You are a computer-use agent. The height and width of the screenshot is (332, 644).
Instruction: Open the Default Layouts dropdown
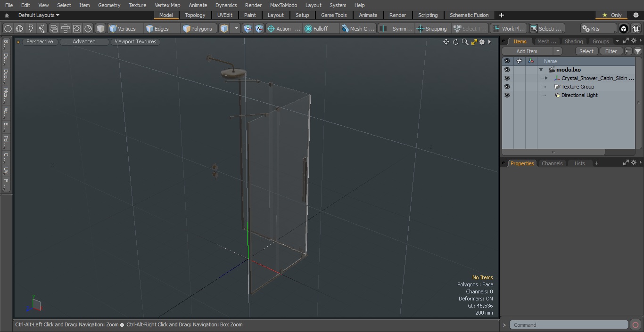pos(38,15)
